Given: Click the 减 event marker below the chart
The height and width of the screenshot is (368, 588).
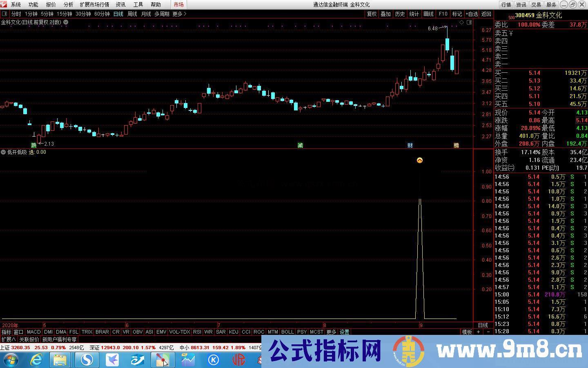Looking at the screenshot, I should pyautogui.click(x=300, y=145).
